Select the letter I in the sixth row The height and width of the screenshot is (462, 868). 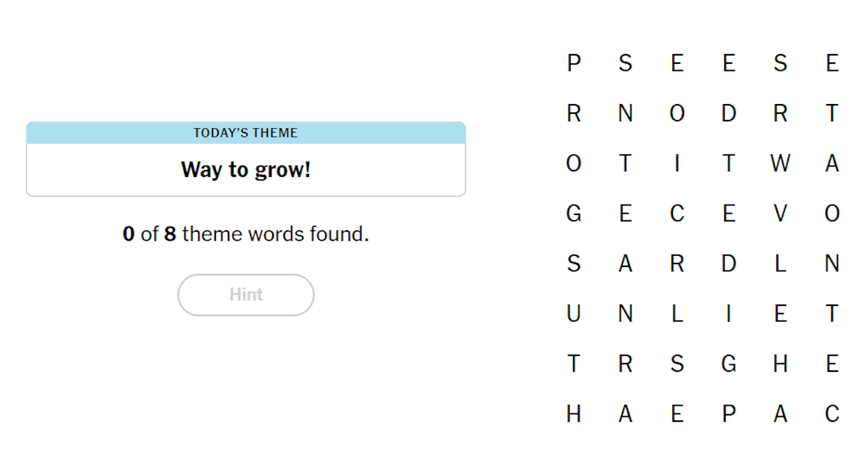coord(729,314)
